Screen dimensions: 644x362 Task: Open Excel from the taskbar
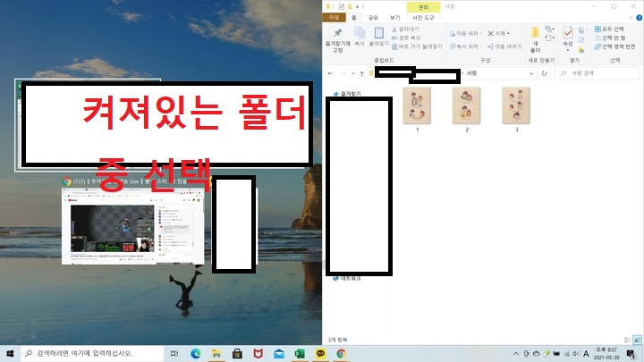point(300,353)
